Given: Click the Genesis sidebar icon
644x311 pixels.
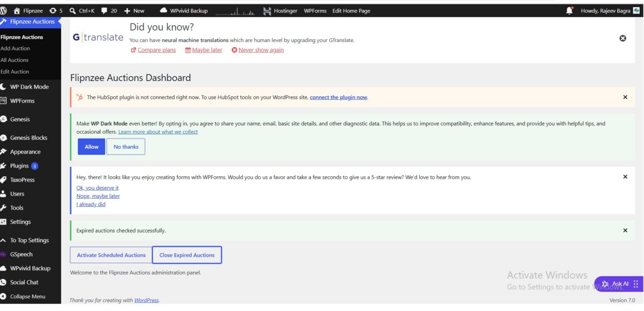Looking at the screenshot, I should coord(4,119).
